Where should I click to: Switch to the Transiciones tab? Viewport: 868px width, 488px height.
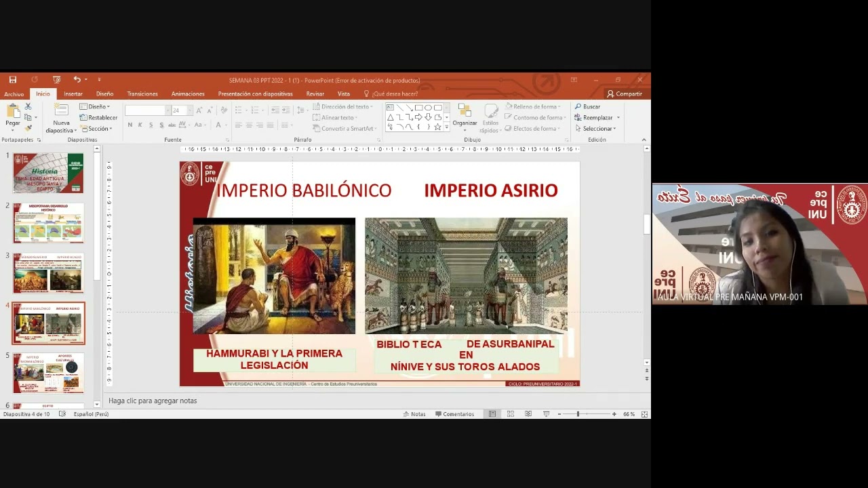pyautogui.click(x=142, y=94)
